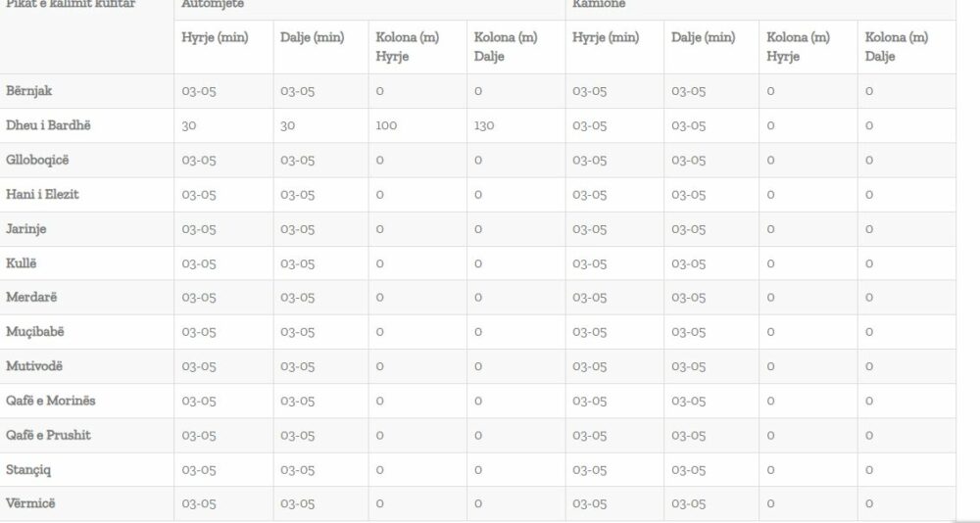Click the Muçibabë crossing name
The height and width of the screenshot is (523, 980).
[x=35, y=331]
